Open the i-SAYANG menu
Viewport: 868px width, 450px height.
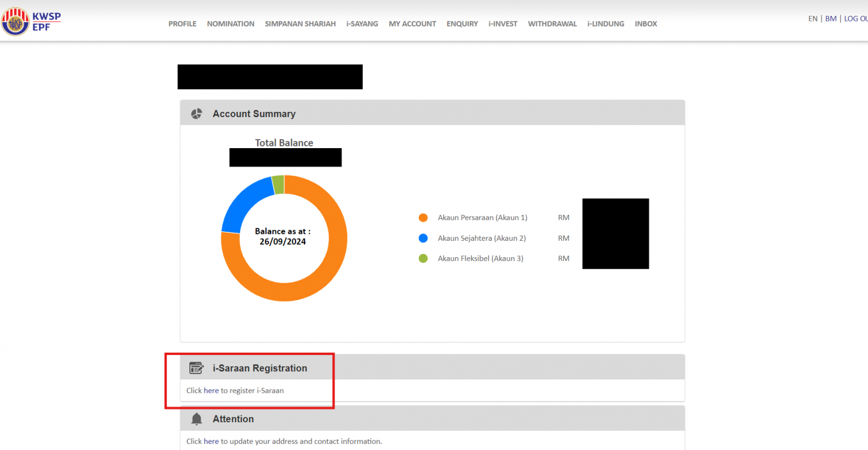tap(362, 24)
